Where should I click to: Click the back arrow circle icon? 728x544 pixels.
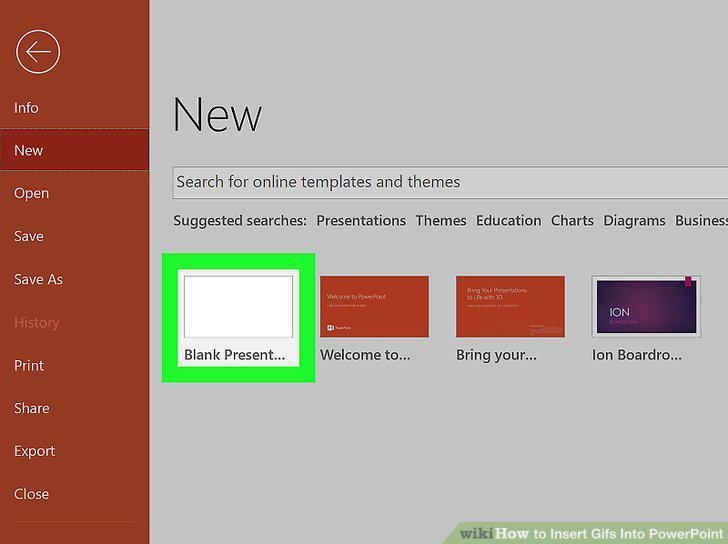38,52
